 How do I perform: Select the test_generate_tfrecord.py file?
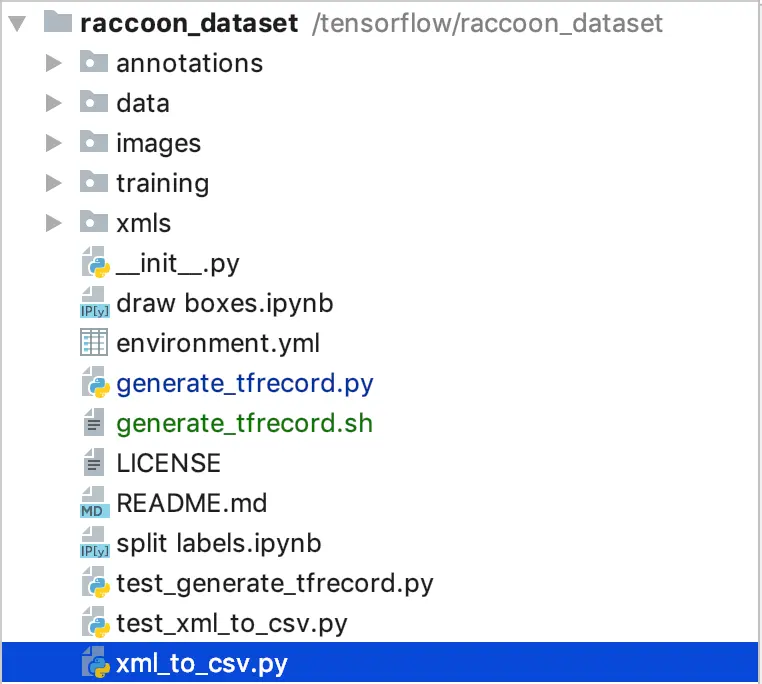[x=274, y=583]
